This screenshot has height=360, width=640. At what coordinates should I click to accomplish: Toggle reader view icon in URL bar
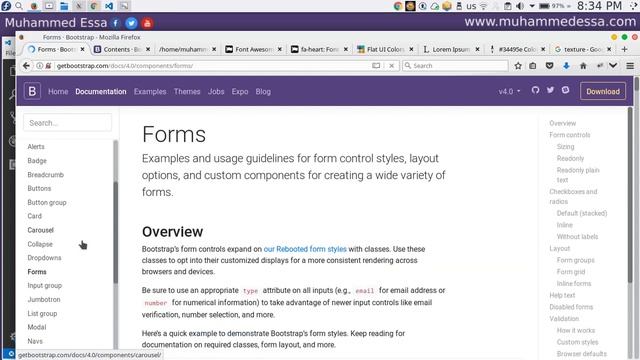pyautogui.click(x=376, y=66)
